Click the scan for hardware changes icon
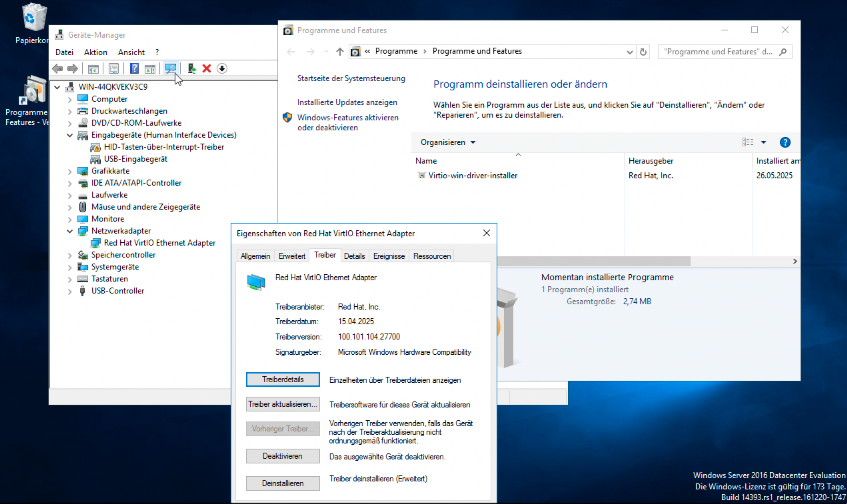This screenshot has height=504, width=847. [x=170, y=68]
